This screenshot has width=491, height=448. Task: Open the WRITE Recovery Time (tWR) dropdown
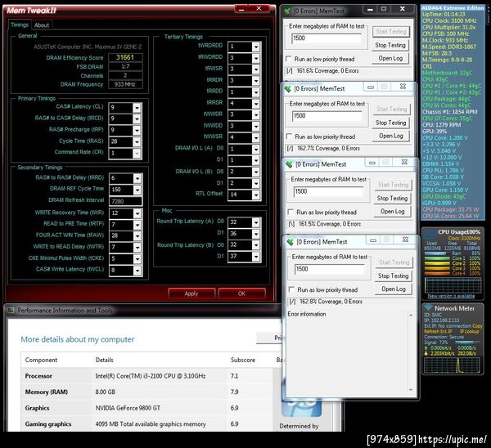pos(137,213)
